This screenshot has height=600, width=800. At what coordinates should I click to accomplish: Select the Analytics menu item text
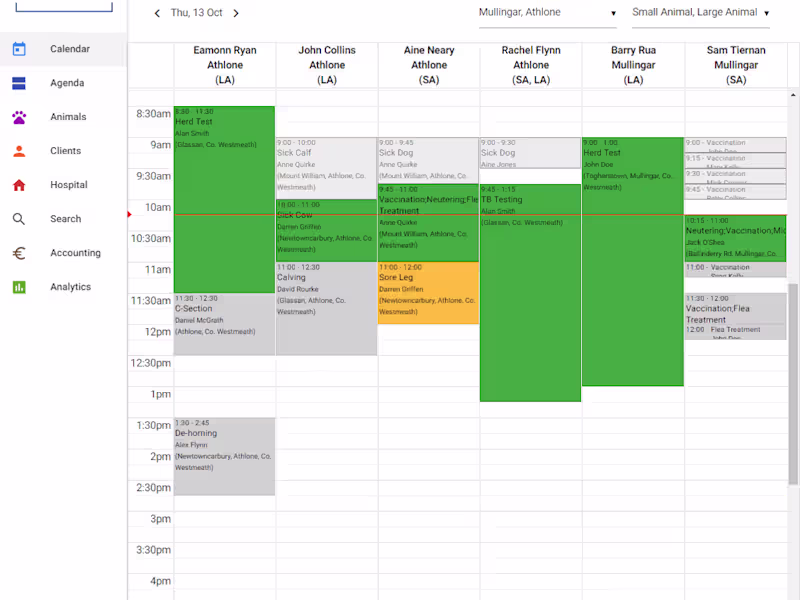pyautogui.click(x=70, y=287)
